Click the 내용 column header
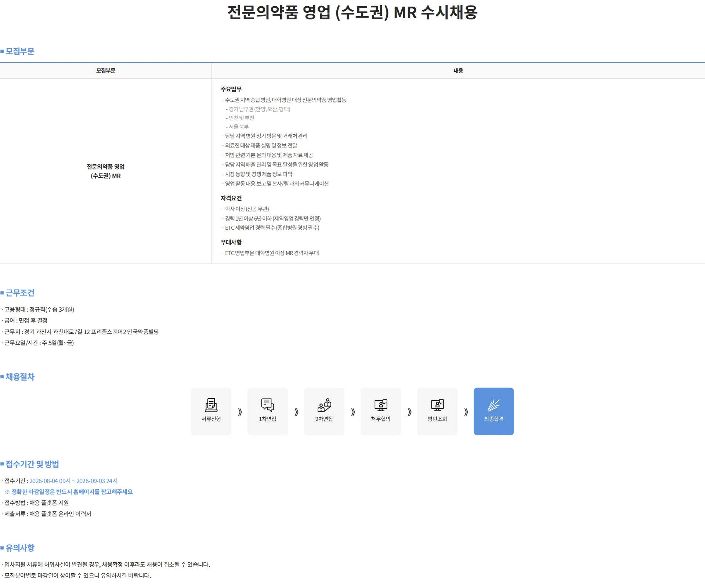This screenshot has width=705, height=588. (x=458, y=70)
